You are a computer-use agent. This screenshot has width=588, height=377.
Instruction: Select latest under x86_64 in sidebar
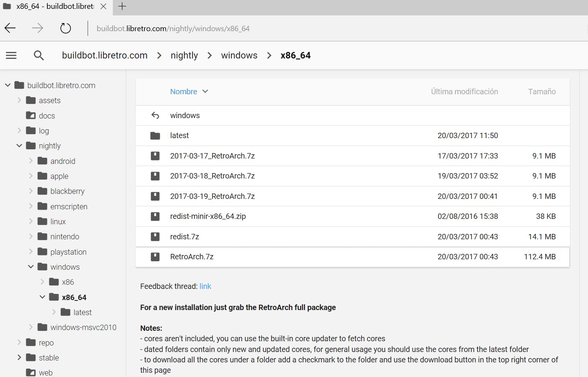(x=82, y=312)
